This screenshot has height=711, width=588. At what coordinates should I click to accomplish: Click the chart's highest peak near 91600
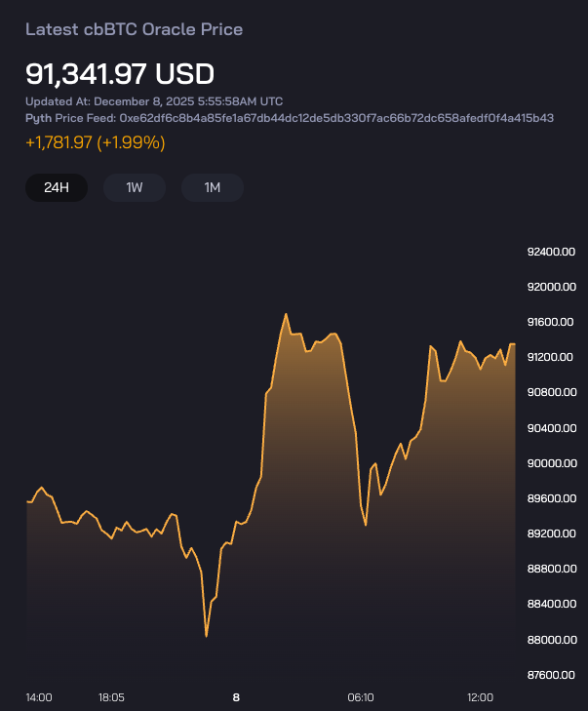point(286,314)
